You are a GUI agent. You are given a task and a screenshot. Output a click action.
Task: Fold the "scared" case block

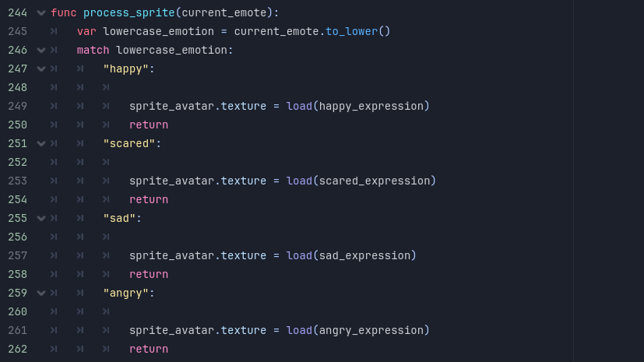tap(41, 143)
